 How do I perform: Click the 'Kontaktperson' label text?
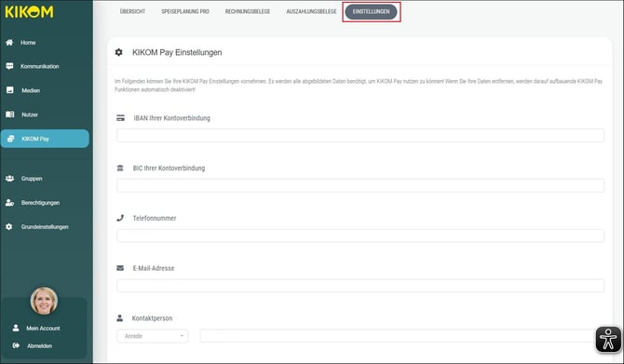coord(152,318)
